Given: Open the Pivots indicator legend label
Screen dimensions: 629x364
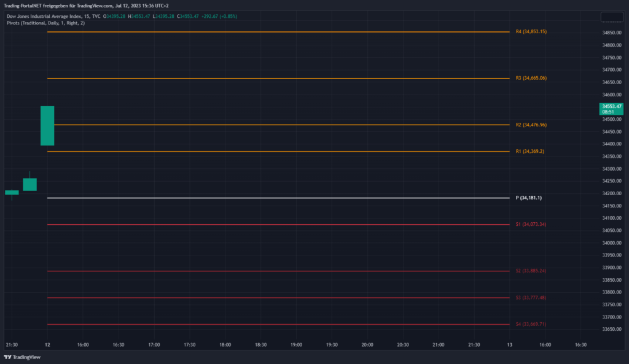Looking at the screenshot, I should [46, 23].
